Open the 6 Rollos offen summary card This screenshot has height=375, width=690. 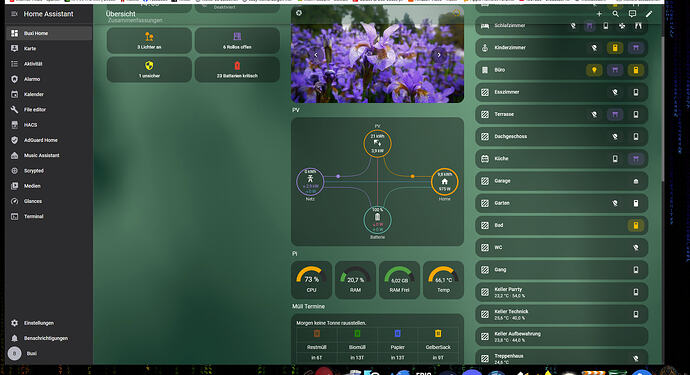click(237, 40)
